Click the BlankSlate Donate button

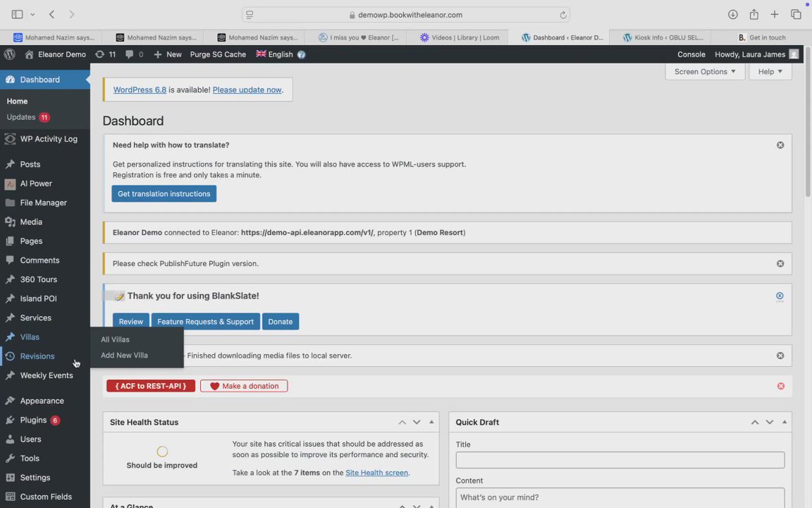[x=280, y=322]
